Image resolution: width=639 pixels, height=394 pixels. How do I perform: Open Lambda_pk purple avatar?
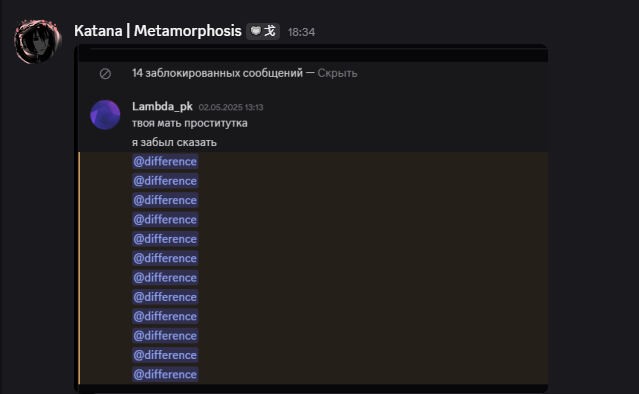tap(105, 115)
